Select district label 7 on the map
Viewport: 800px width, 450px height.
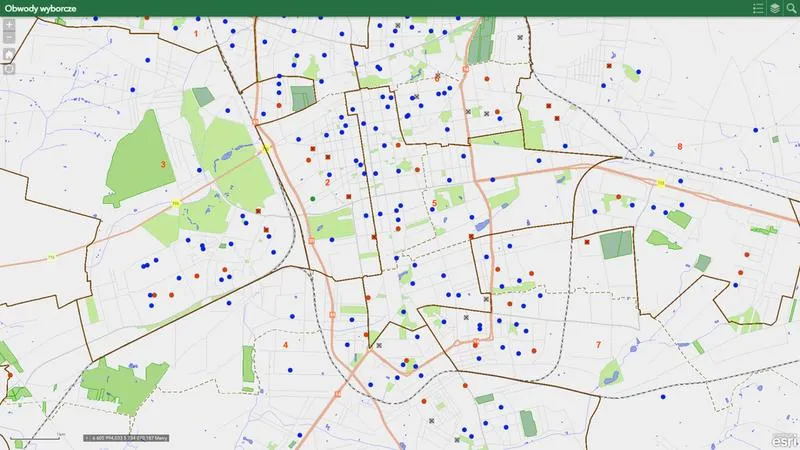598,345
